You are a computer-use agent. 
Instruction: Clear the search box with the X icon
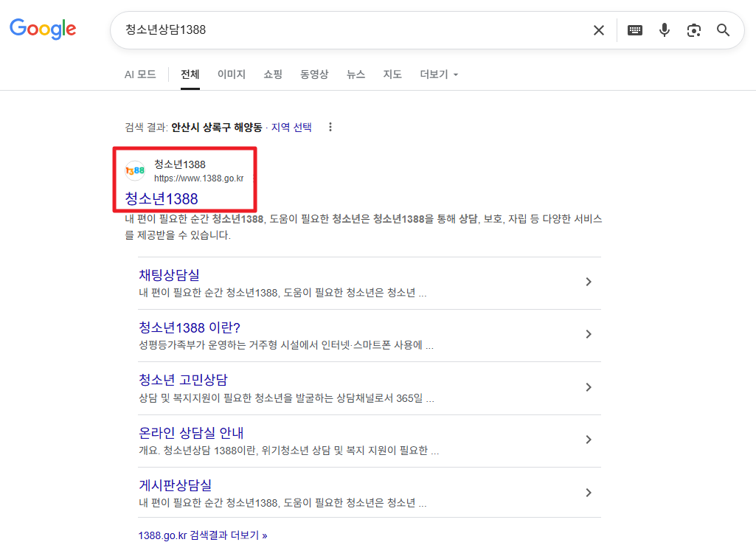[598, 30]
